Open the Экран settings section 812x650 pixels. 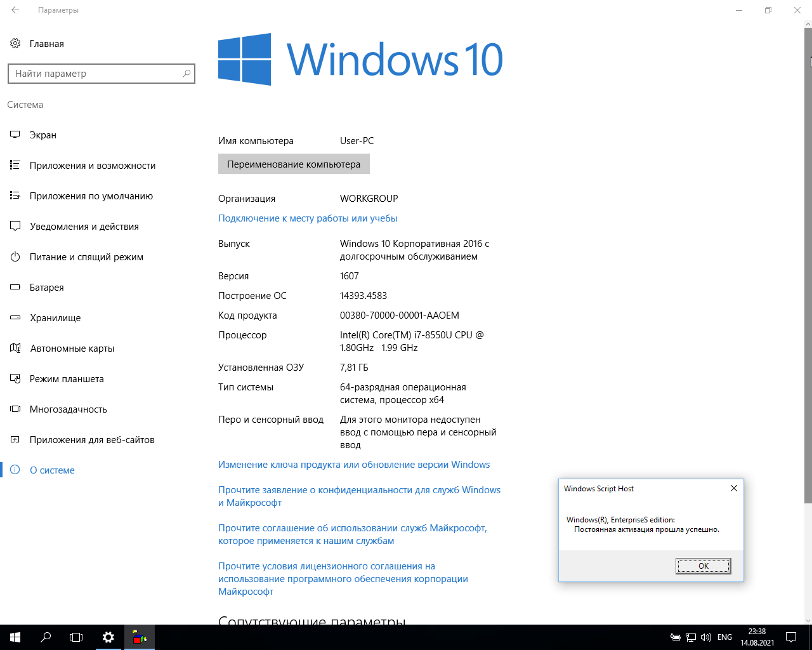43,135
